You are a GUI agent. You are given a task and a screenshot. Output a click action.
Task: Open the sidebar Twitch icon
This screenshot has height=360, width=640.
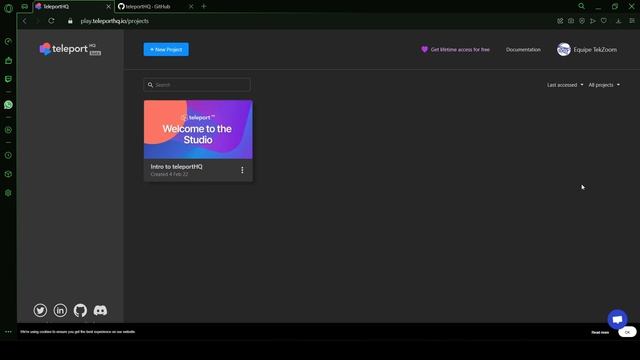pyautogui.click(x=8, y=79)
